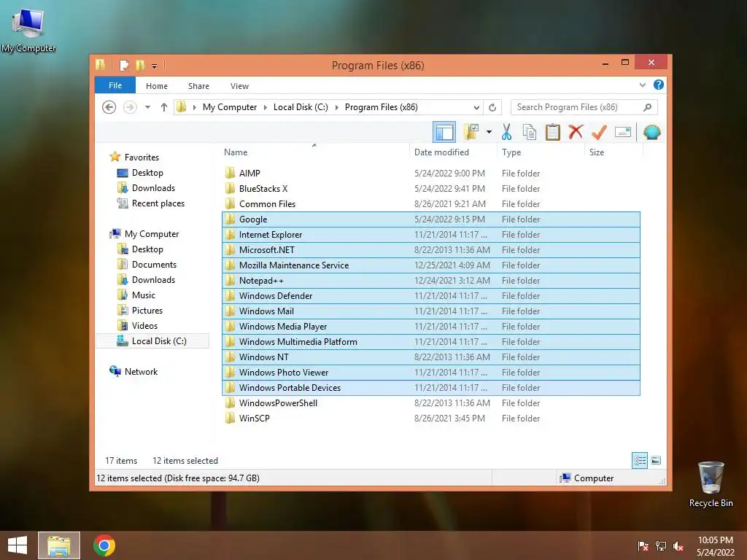The width and height of the screenshot is (747, 560).
Task: Switch to large icons view in status bar
Action: [656, 460]
